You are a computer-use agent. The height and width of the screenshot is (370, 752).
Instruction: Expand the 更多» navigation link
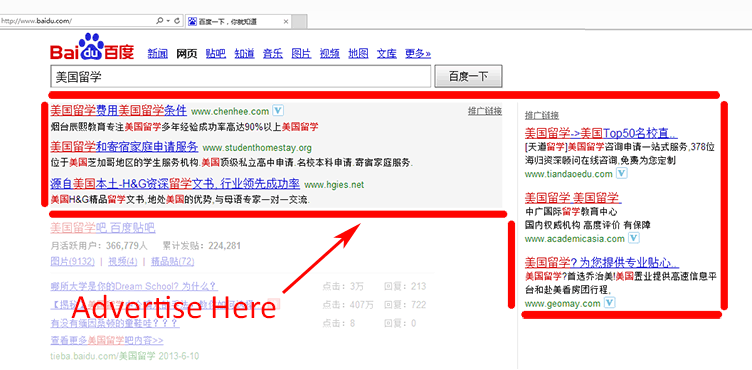418,53
